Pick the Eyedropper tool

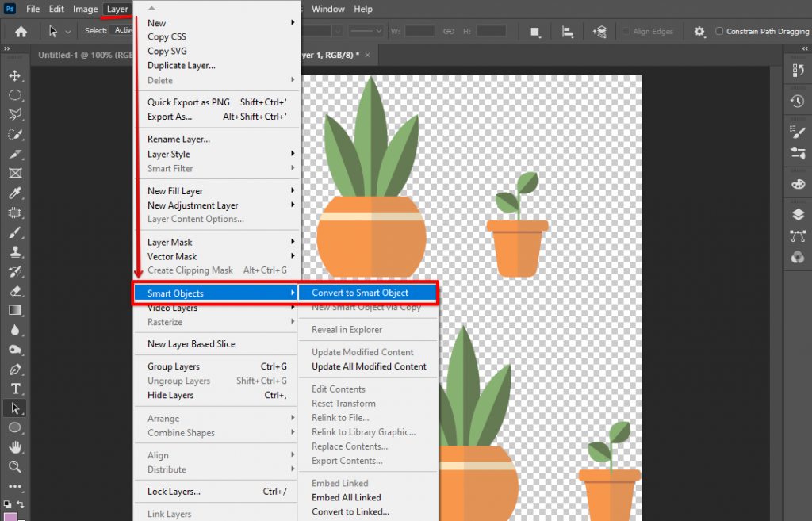coord(15,193)
